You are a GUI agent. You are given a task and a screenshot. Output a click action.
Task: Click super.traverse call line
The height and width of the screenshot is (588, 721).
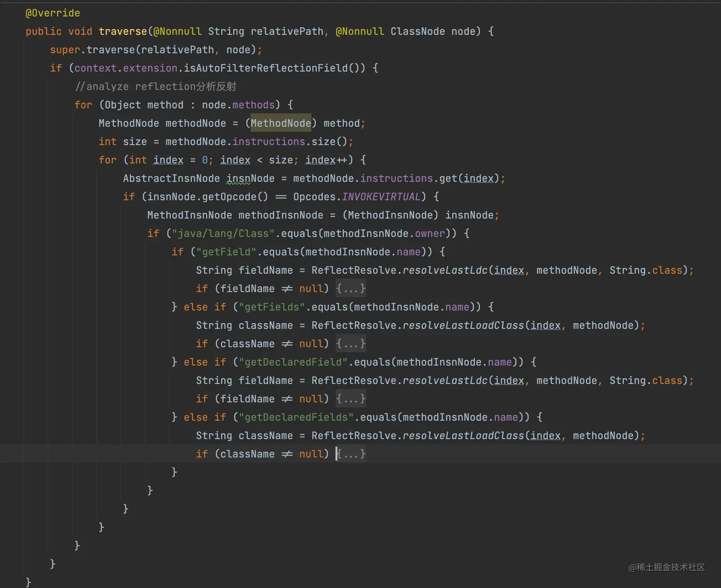(x=156, y=50)
